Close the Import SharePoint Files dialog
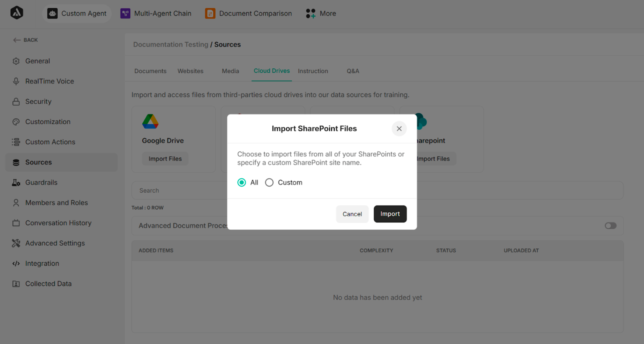 point(399,129)
